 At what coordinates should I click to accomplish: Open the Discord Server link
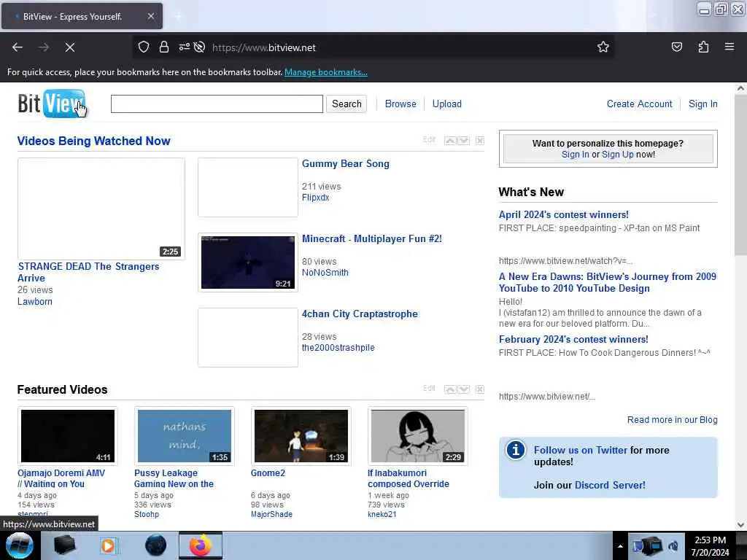[x=610, y=485]
